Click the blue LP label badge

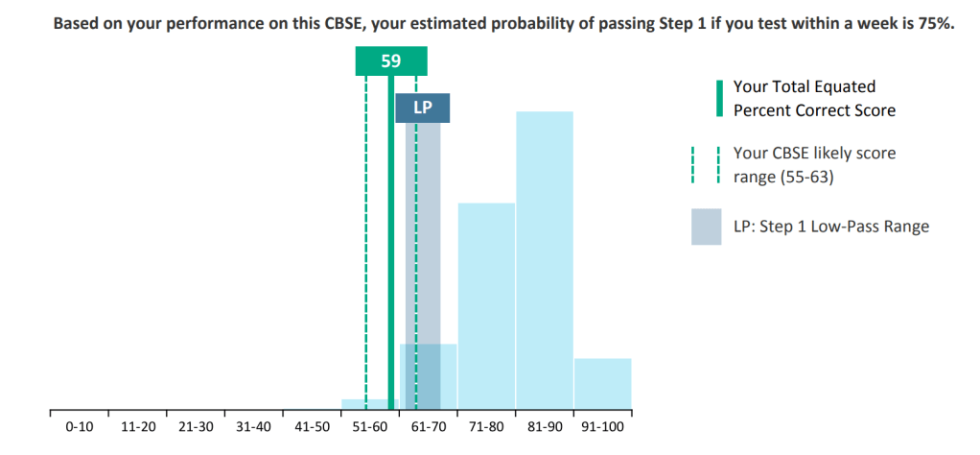point(422,108)
